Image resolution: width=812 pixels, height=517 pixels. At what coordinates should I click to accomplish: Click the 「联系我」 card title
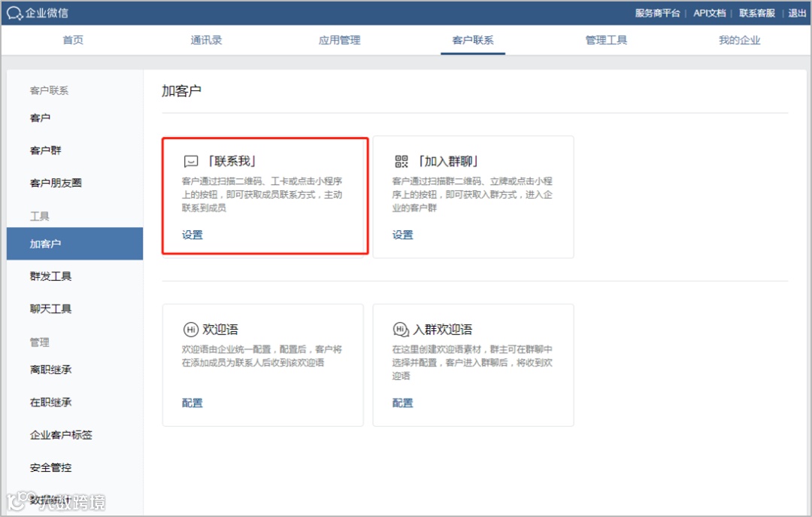pos(232,161)
